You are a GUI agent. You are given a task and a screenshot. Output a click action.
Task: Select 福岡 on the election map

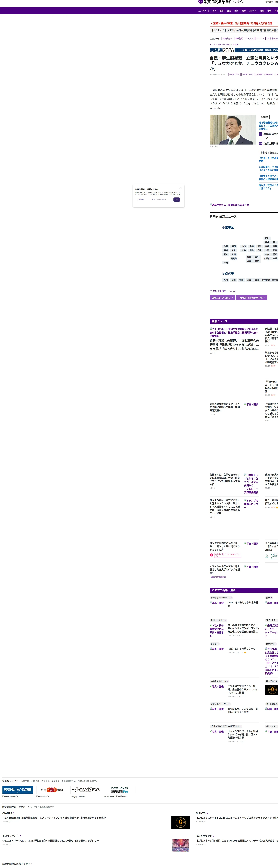pyautogui.click(x=233, y=246)
